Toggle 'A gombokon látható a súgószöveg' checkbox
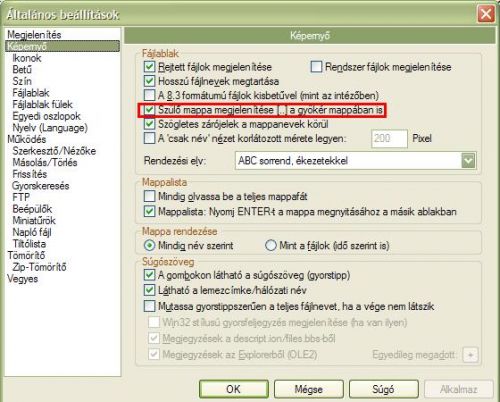 pos(149,275)
